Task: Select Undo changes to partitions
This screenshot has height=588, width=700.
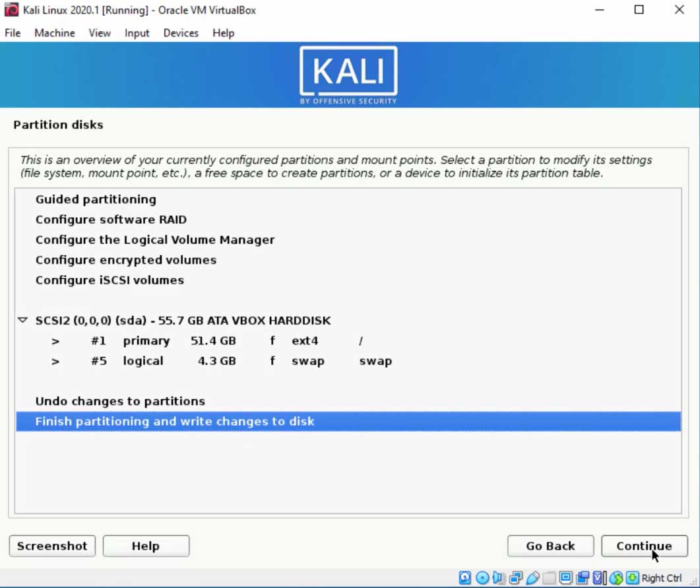Action: [348, 401]
